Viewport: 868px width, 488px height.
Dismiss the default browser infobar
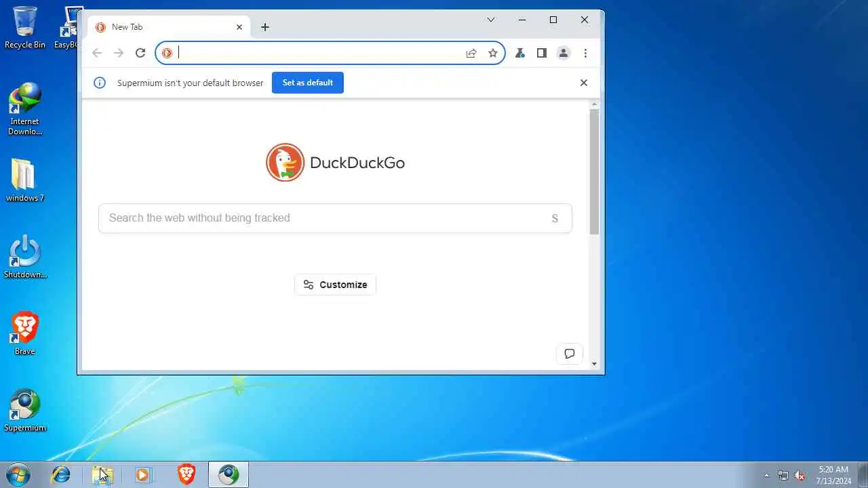coord(584,83)
